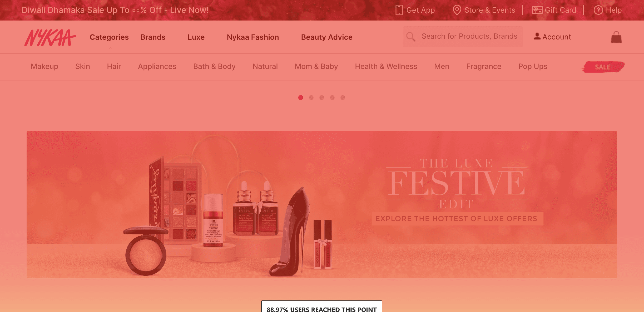644x312 pixels.
Task: Open the Men category
Action: [x=442, y=66]
